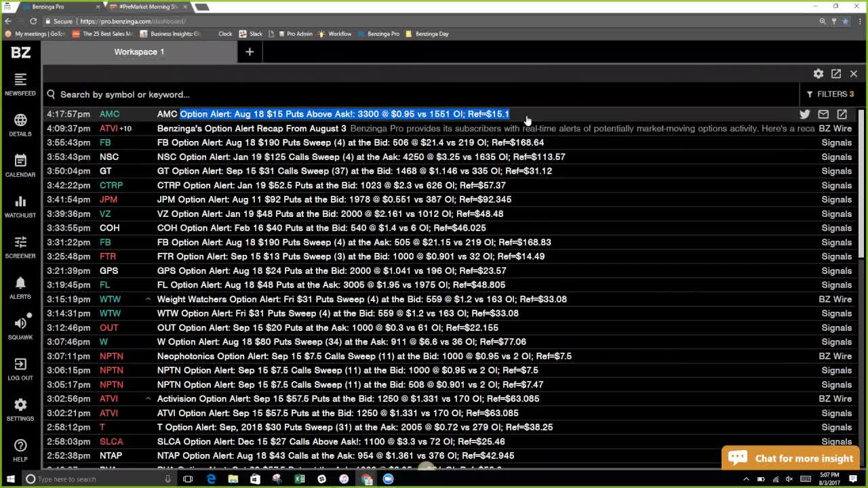This screenshot has height=488, width=868.
Task: Pop out the newsfeed widget
Action: pos(836,73)
